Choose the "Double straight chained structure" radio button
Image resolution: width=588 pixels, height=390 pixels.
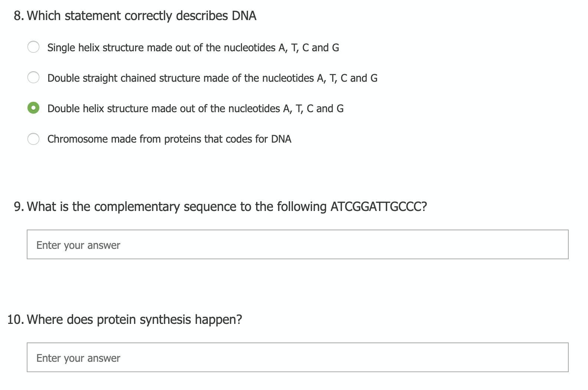[33, 77]
